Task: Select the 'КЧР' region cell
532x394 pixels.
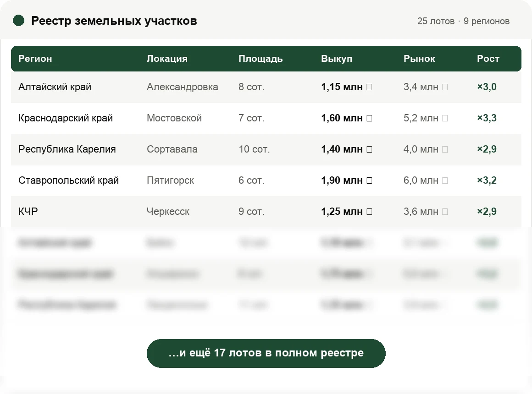Action: (28, 211)
